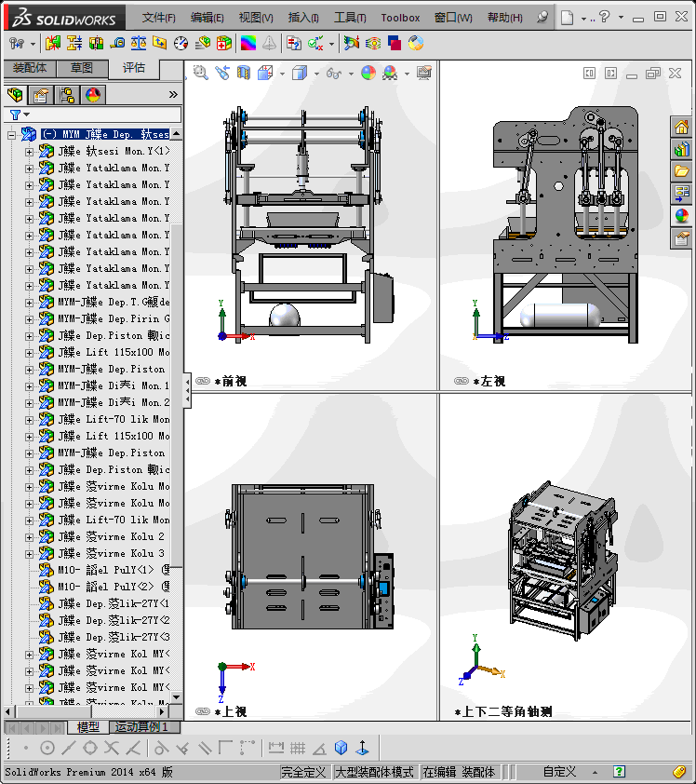Switch to the 模型 bottom tab
This screenshot has width=696, height=784.
click(88, 726)
